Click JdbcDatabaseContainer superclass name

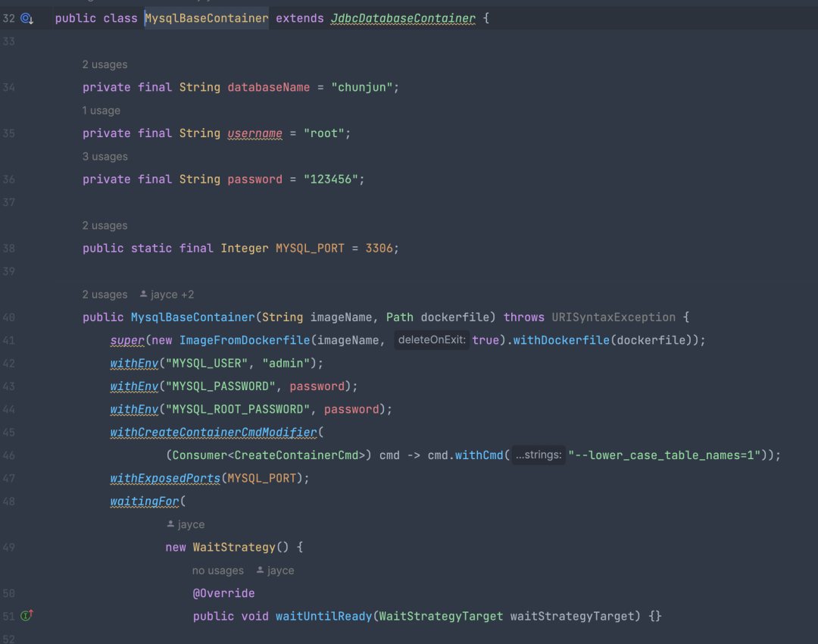[403, 18]
